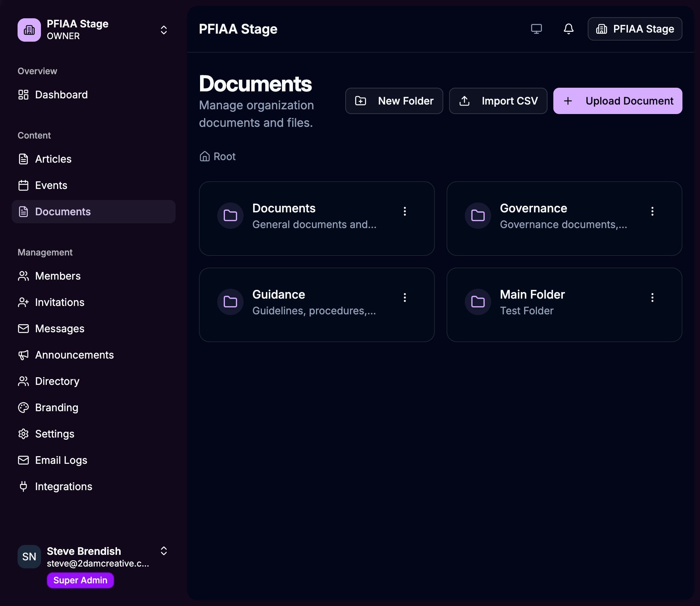
Task: Open the Documents folder card
Action: [x=317, y=219]
